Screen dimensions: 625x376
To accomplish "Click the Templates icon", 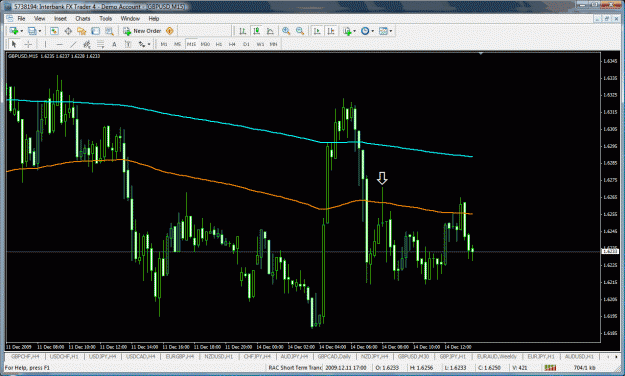I will (x=383, y=31).
